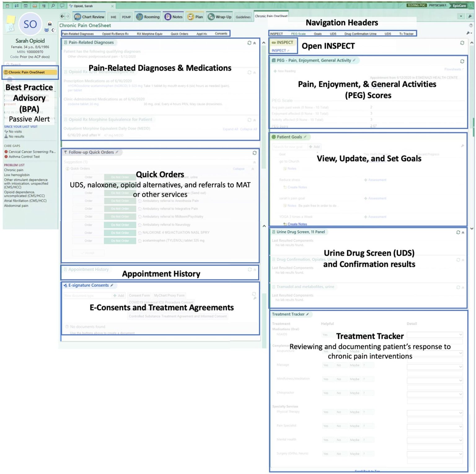This screenshot has width=476, height=474.
Task: Open the Detail dropdown for Massage row
Action: point(435,367)
